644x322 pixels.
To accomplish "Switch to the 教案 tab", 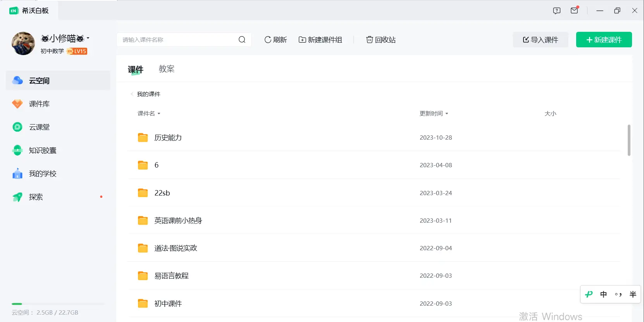I will pyautogui.click(x=167, y=69).
